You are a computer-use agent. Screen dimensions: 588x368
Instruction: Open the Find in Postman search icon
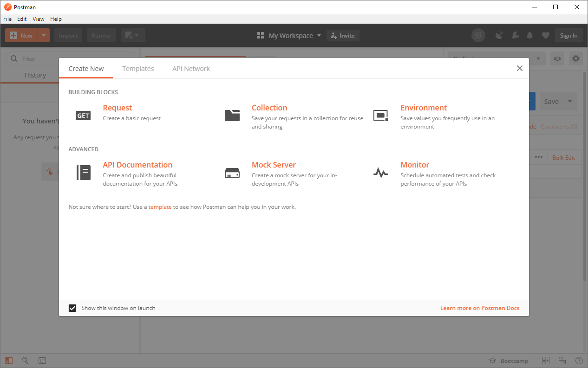click(x=26, y=361)
